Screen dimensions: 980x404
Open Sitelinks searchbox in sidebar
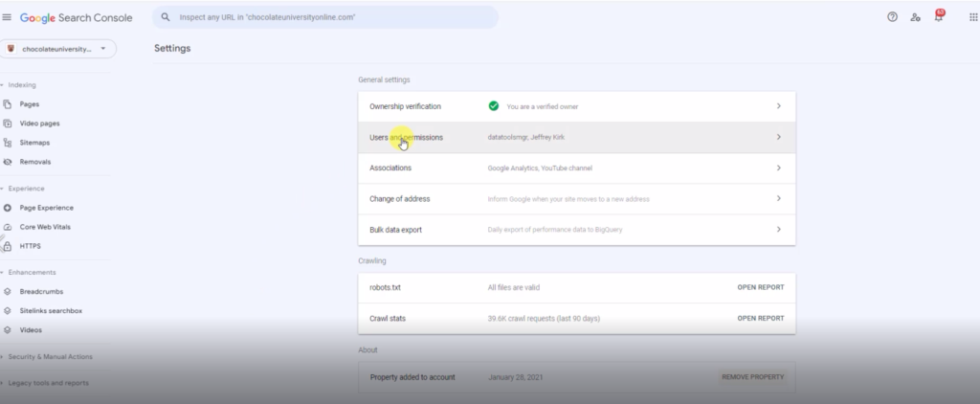[x=51, y=311]
